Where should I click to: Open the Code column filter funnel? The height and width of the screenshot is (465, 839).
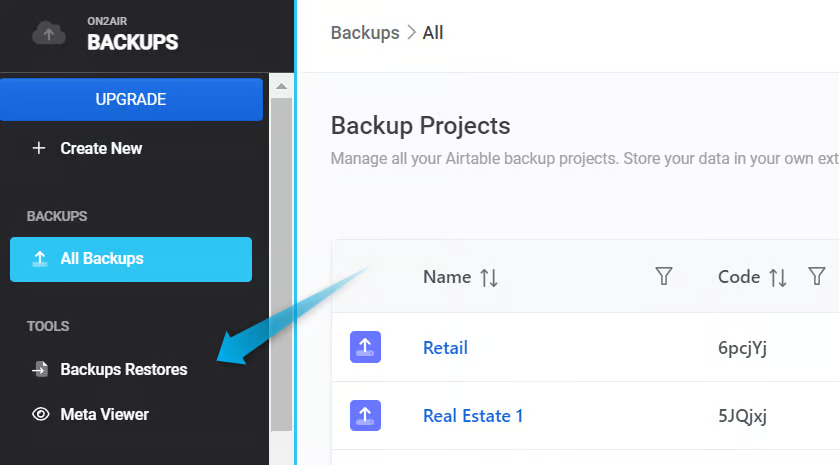pos(817,277)
